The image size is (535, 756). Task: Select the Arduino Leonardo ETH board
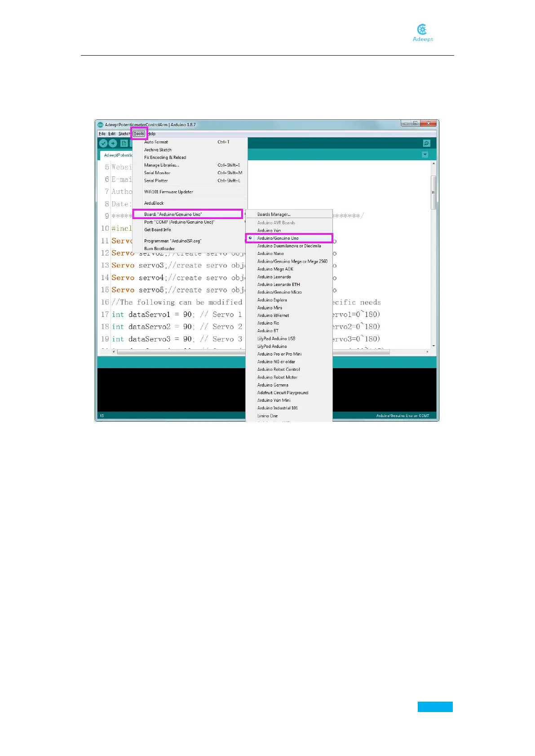pyautogui.click(x=289, y=285)
